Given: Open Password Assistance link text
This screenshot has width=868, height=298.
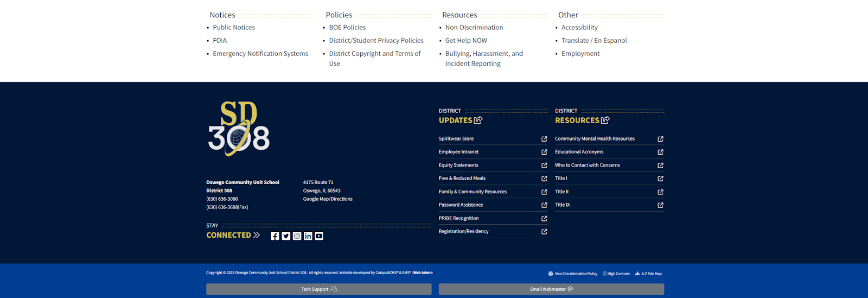Looking at the screenshot, I should pyautogui.click(x=461, y=205).
